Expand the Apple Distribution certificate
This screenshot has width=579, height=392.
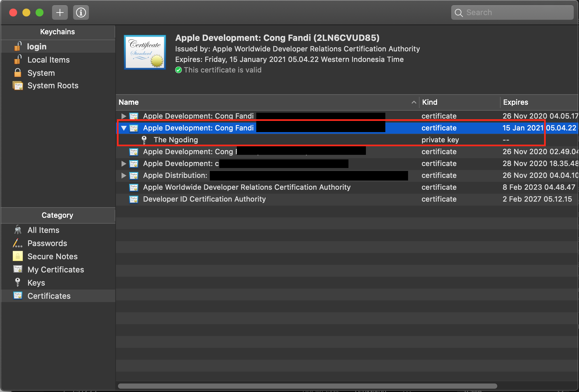[x=124, y=176]
